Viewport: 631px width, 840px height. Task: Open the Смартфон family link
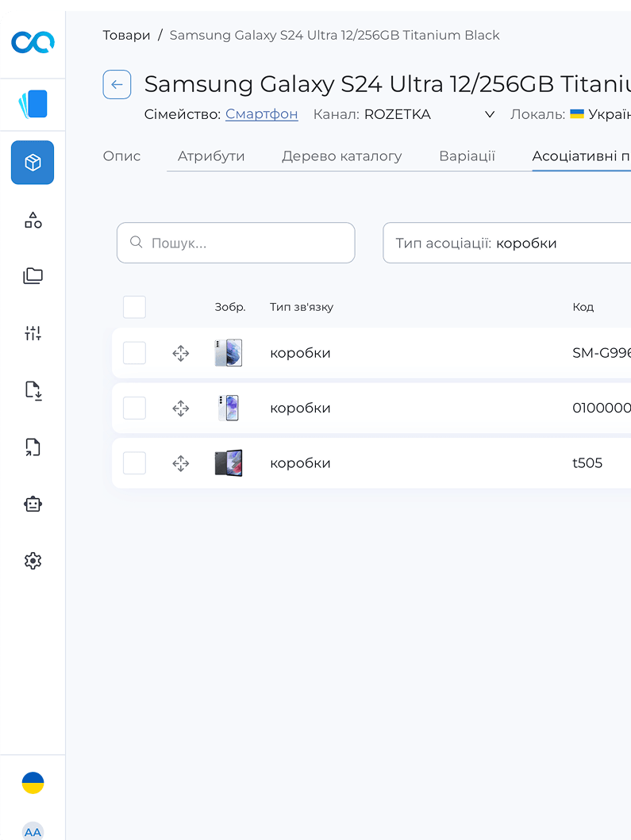(262, 114)
